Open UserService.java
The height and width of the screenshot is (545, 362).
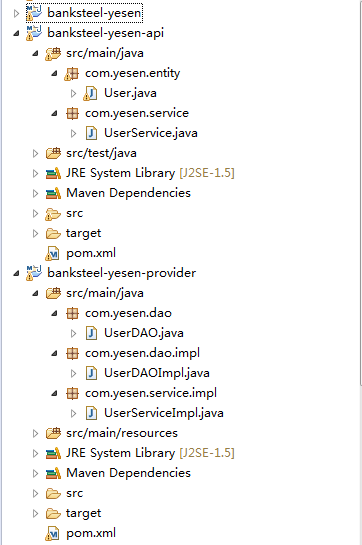151,133
